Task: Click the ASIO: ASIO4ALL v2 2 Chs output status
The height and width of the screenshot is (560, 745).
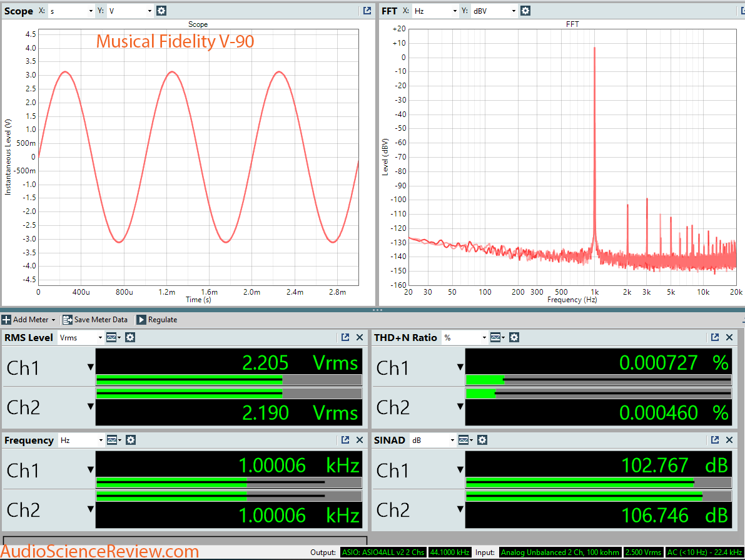Action: [x=383, y=552]
